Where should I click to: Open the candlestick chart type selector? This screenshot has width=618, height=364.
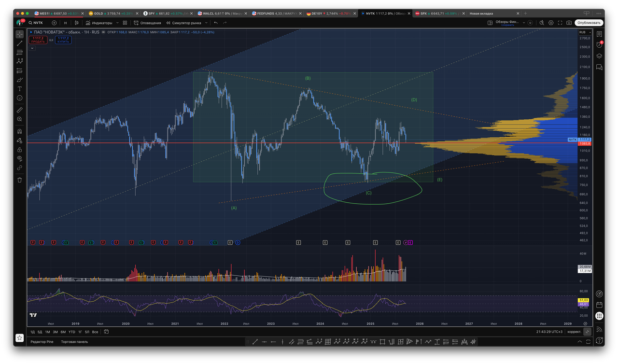pyautogui.click(x=77, y=23)
